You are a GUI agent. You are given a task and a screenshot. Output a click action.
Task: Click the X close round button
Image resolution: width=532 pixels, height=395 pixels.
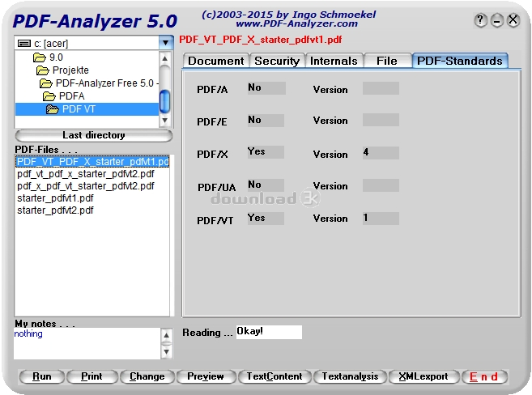(x=513, y=20)
